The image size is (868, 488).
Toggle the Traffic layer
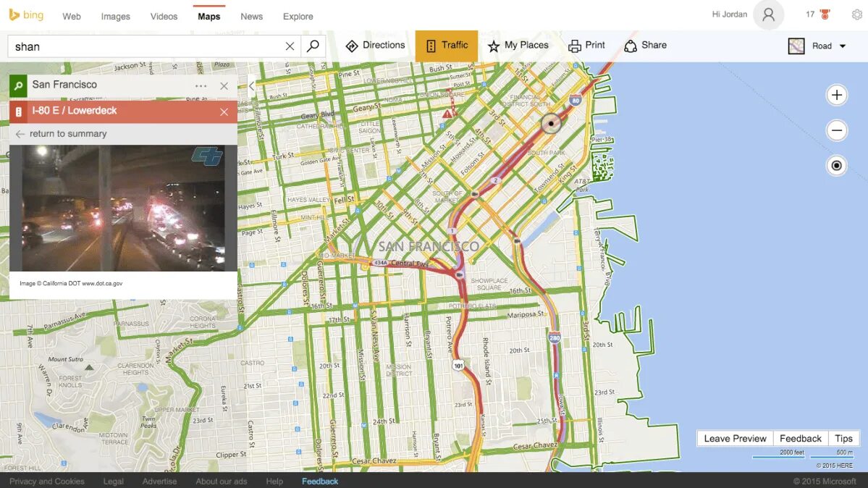pos(446,46)
